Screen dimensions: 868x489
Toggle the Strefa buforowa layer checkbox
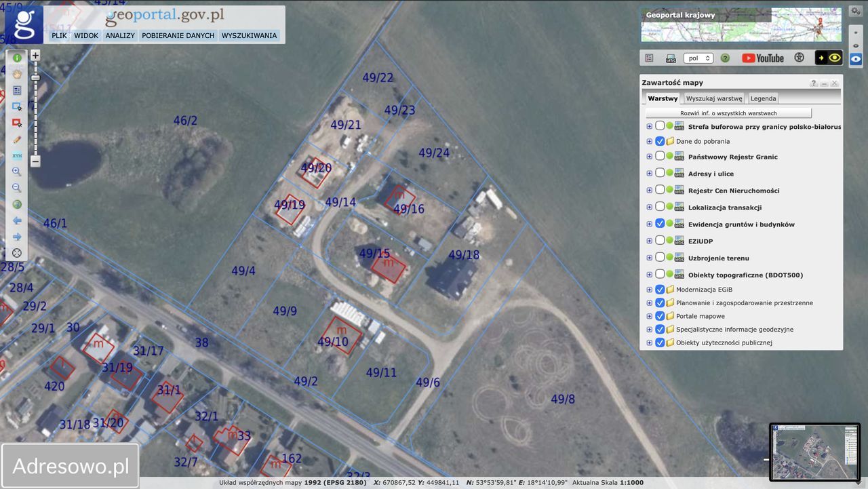pos(660,126)
